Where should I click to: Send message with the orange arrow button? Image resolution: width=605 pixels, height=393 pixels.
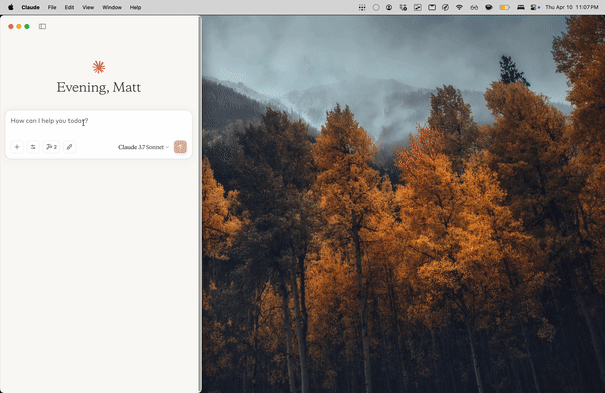(x=180, y=147)
